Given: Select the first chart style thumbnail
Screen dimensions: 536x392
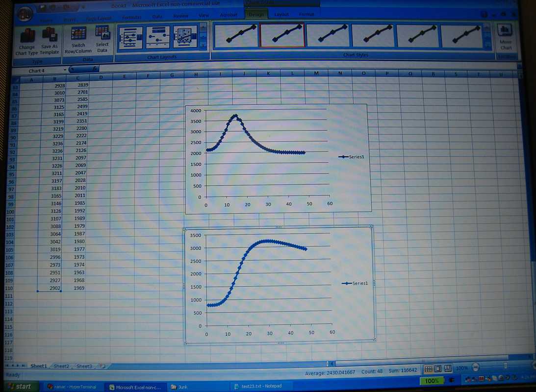Looking at the screenshot, I should pyautogui.click(x=236, y=36).
